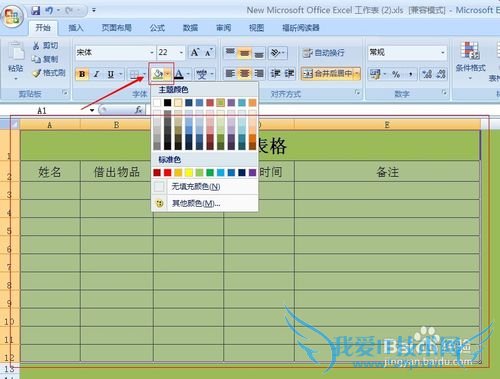Viewport: 500px width, 379px height.
Task: Expand the font color dropdown arrow
Action: [x=188, y=74]
